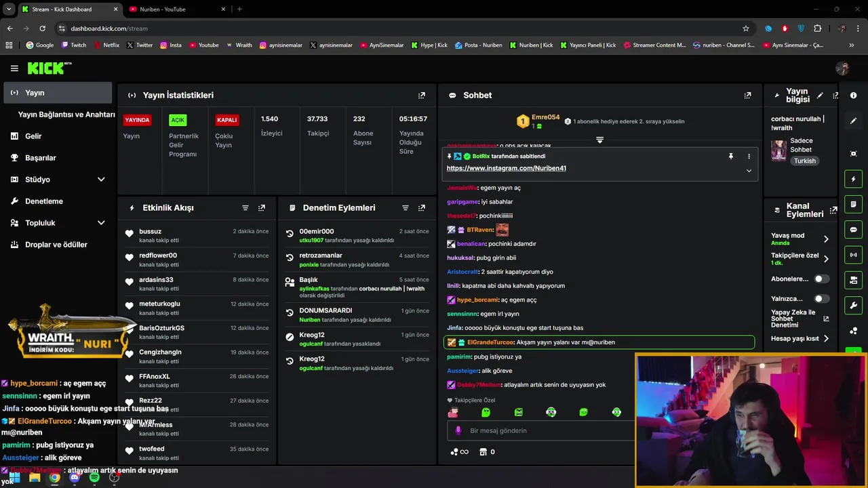Open Yayın Bağlantısı ve Anahtarı
This screenshot has height=488, width=868.
pos(66,115)
